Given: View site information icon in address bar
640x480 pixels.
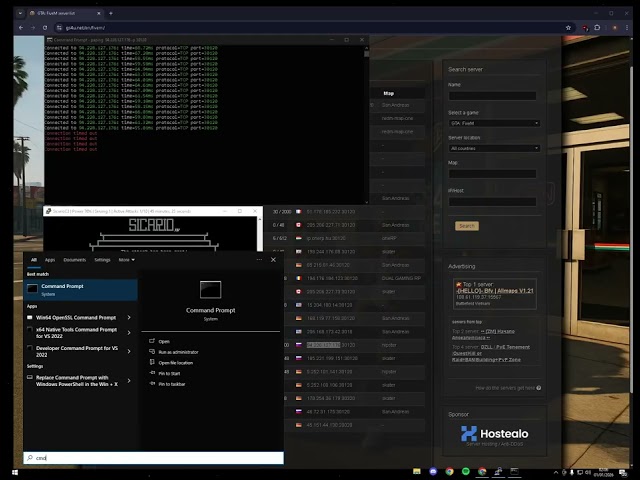Looking at the screenshot, I should [x=59, y=28].
